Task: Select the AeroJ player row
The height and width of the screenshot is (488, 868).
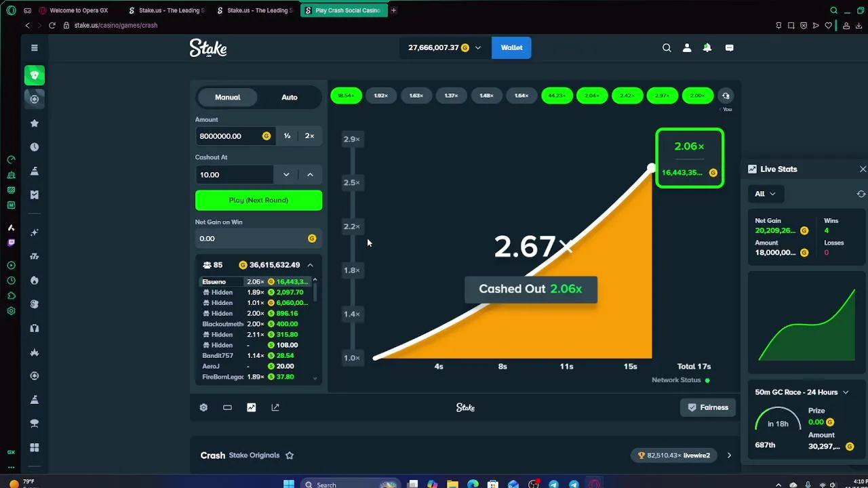Action: (x=256, y=366)
